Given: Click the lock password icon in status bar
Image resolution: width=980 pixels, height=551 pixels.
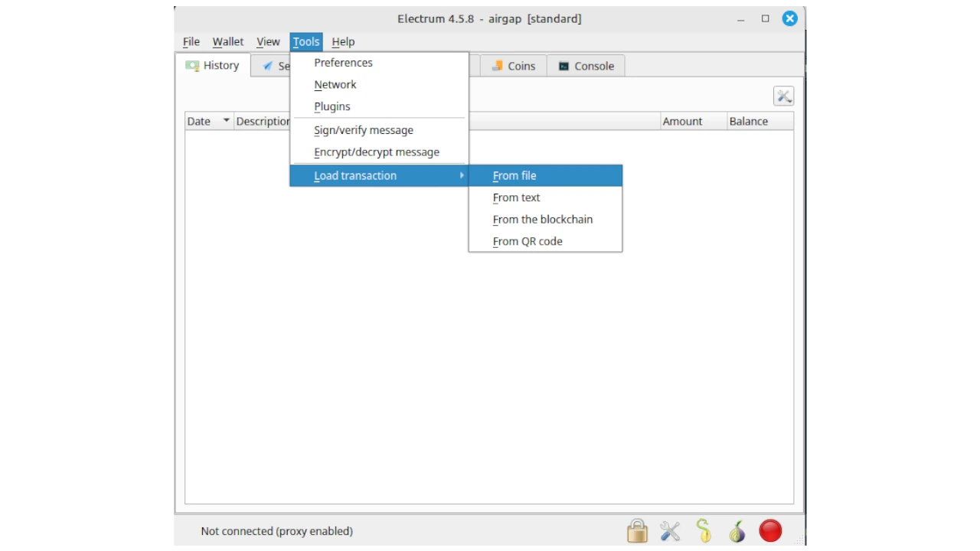Looking at the screenshot, I should [x=637, y=531].
